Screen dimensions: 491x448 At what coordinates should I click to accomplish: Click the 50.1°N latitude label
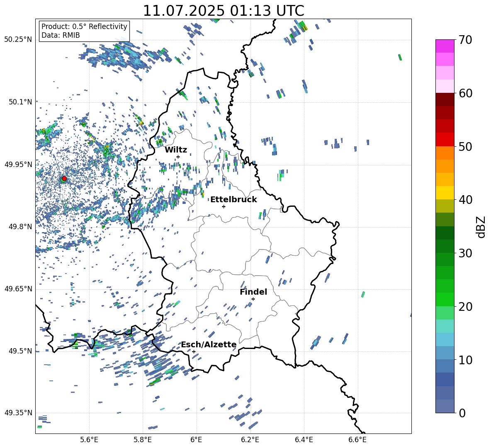point(21,102)
